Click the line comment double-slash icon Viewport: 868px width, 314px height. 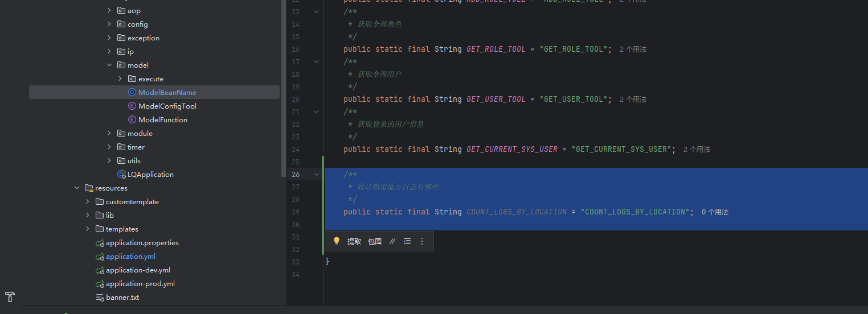[x=392, y=241]
